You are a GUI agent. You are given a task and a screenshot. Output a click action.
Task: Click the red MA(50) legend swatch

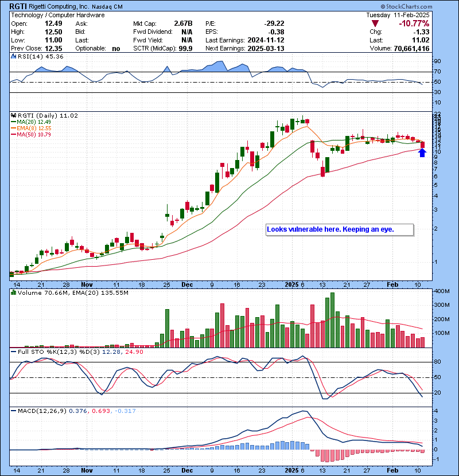point(13,134)
